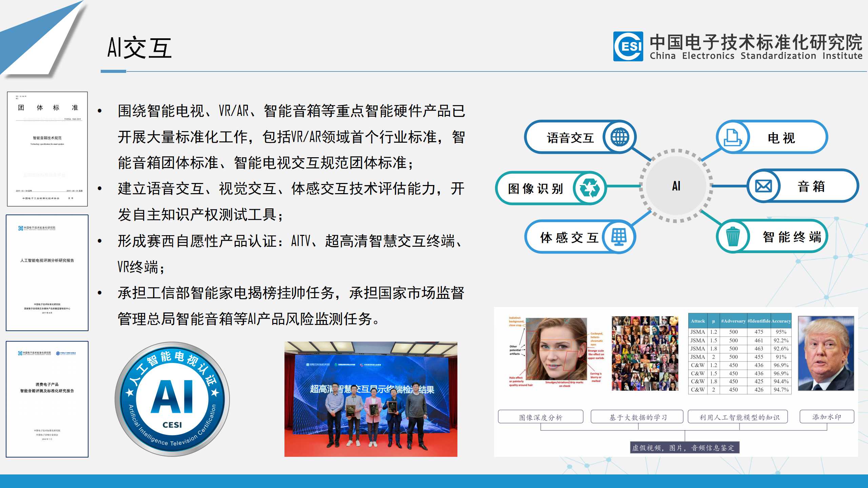Screen dimensions: 868x488
Task: Click the 95% accuracy cell
Action: point(781,332)
